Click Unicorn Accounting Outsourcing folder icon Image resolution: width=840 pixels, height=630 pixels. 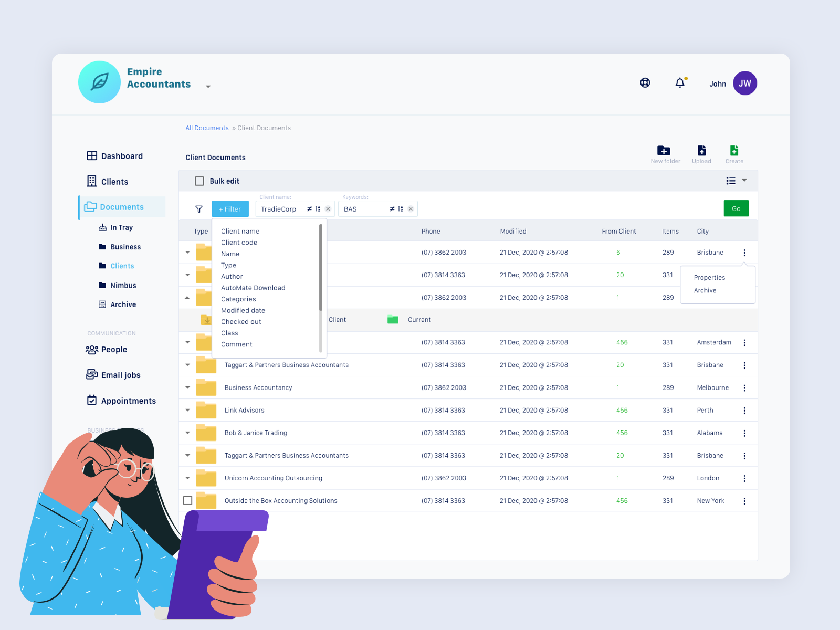click(x=206, y=478)
